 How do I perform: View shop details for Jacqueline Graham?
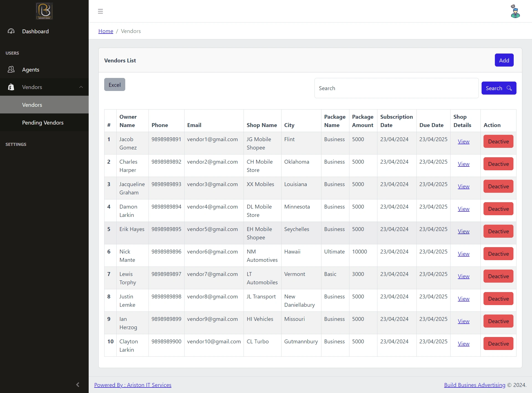click(463, 186)
